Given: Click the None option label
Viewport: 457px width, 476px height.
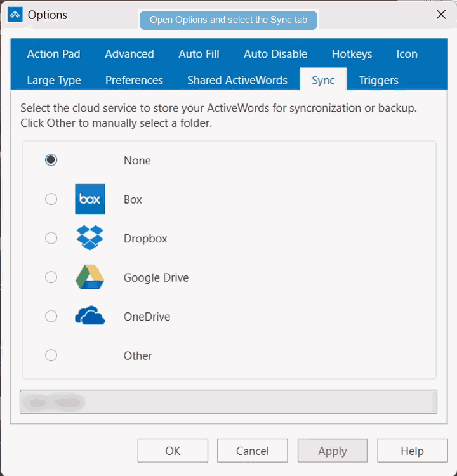Looking at the screenshot, I should tap(137, 161).
